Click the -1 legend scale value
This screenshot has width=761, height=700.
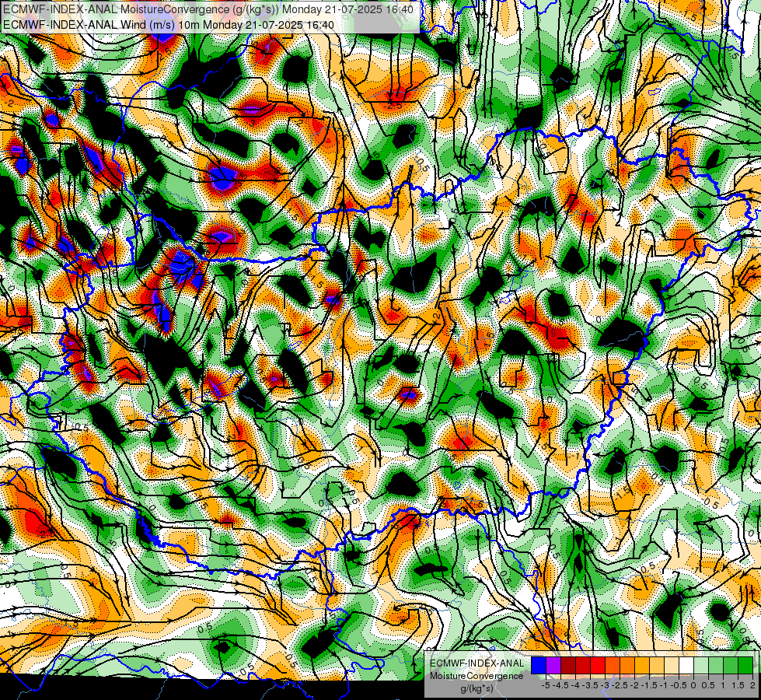tap(664, 685)
